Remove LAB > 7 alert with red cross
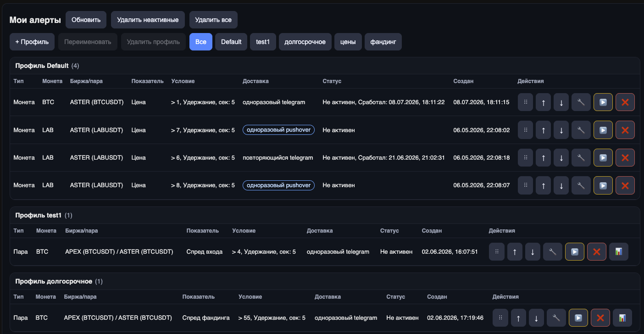This screenshot has height=334, width=644. pos(625,130)
